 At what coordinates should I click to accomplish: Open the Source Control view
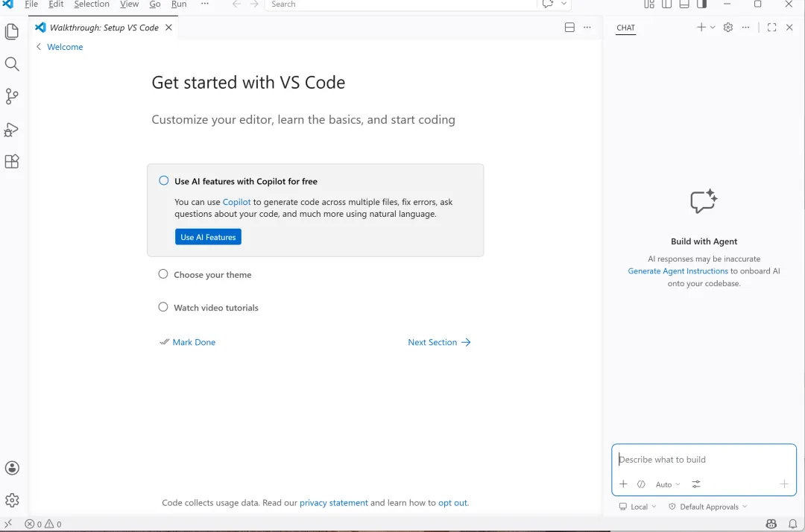point(12,96)
